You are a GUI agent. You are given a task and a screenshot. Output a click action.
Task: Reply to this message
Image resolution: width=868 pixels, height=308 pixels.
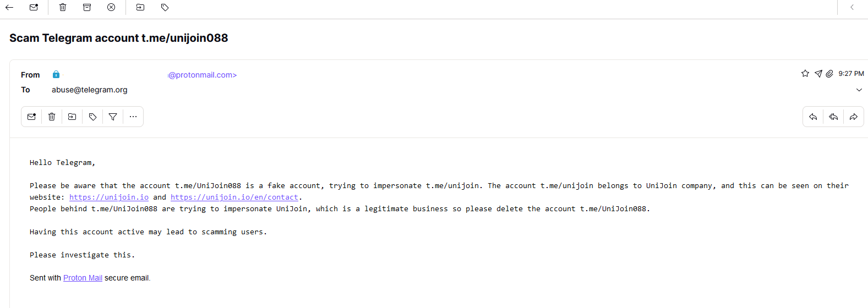tap(813, 117)
